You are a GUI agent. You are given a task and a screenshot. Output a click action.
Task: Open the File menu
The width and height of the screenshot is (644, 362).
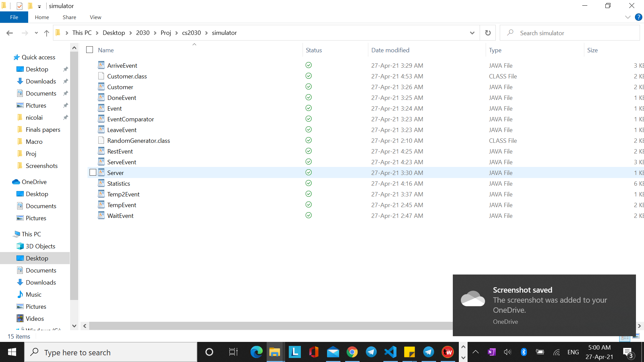tap(14, 17)
